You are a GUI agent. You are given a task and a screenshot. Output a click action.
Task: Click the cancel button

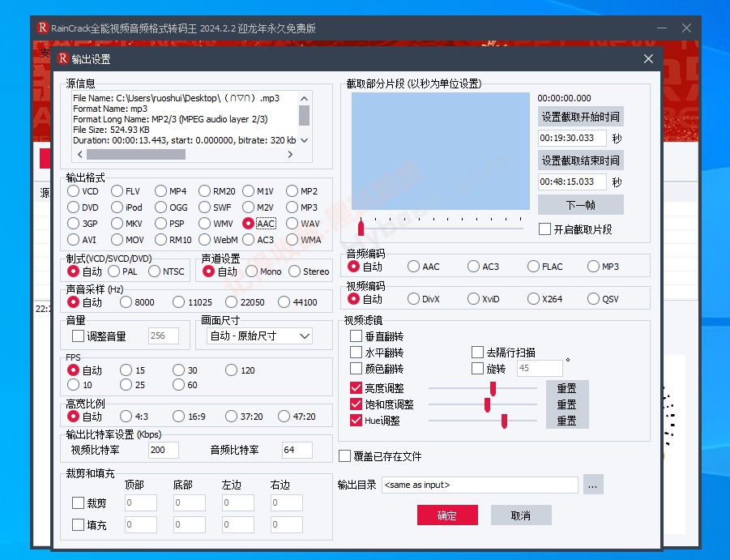[x=521, y=515]
